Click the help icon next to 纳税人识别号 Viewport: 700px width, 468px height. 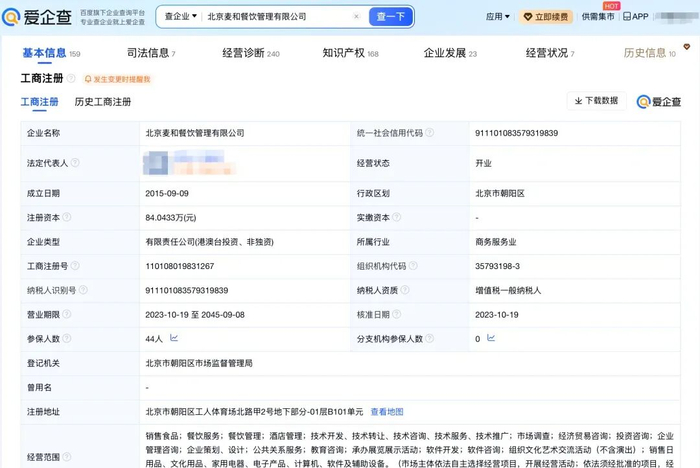83,290
